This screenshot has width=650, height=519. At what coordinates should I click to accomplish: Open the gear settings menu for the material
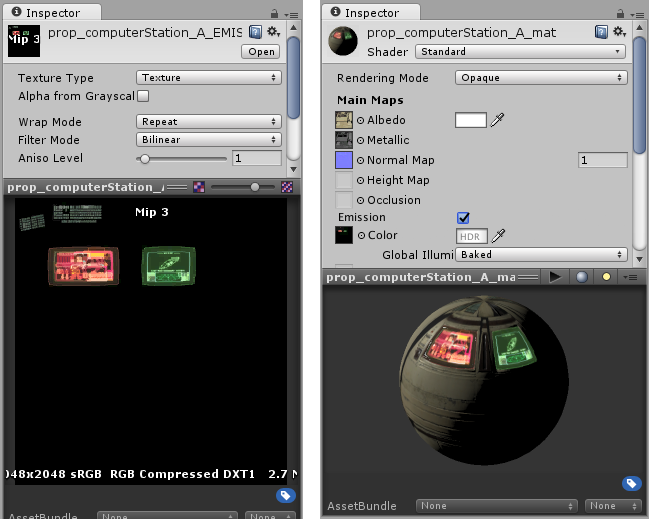tap(621, 32)
